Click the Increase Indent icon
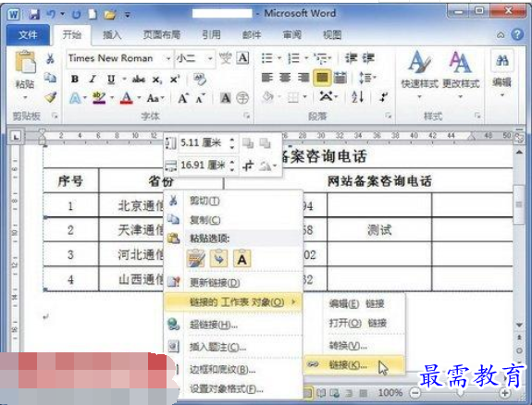 click(x=368, y=58)
